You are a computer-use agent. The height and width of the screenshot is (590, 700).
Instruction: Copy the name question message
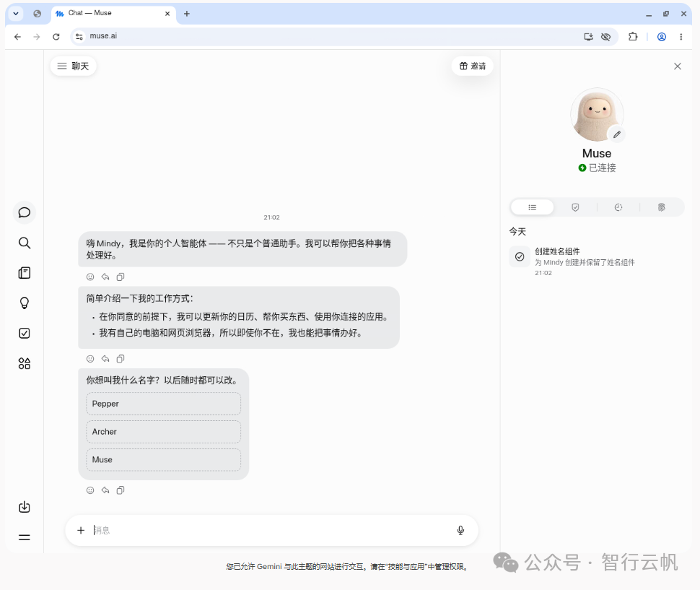click(x=120, y=490)
